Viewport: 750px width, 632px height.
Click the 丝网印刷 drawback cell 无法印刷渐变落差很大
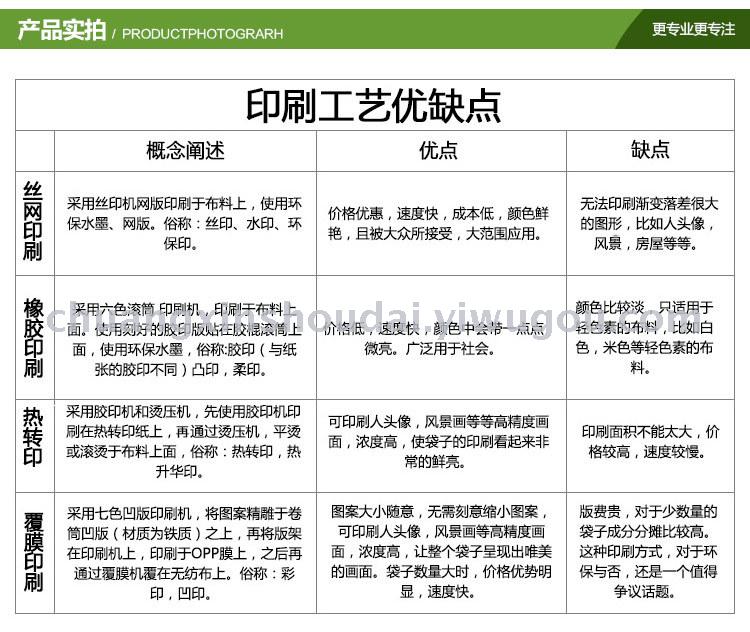coord(649,223)
